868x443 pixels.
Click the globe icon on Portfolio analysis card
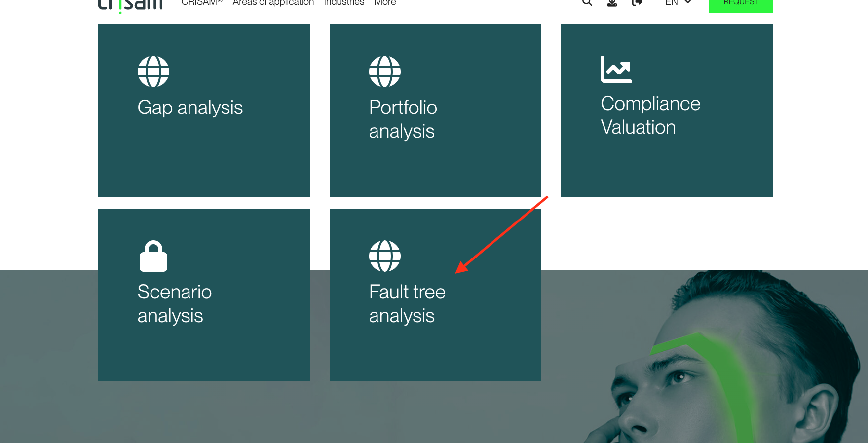pyautogui.click(x=385, y=72)
